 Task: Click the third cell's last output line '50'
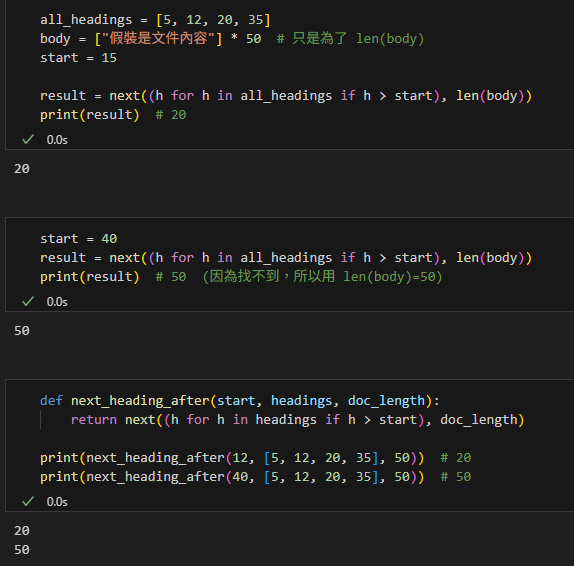click(22, 550)
